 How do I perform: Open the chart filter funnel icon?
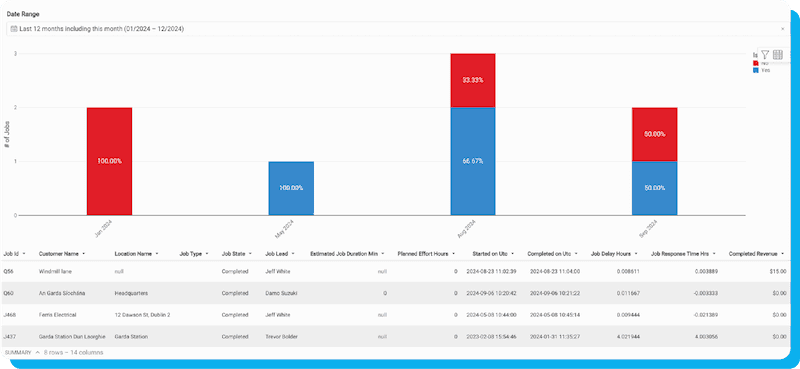pos(765,55)
